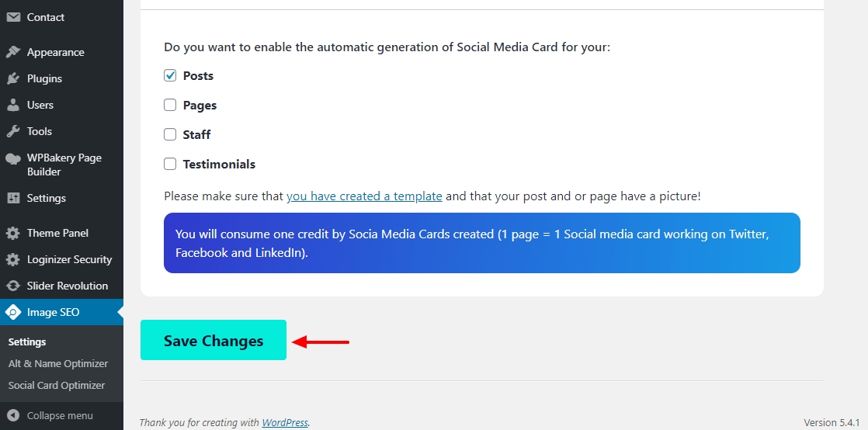Open the Appearance menu
The height and width of the screenshot is (430, 868).
pyautogui.click(x=61, y=52)
